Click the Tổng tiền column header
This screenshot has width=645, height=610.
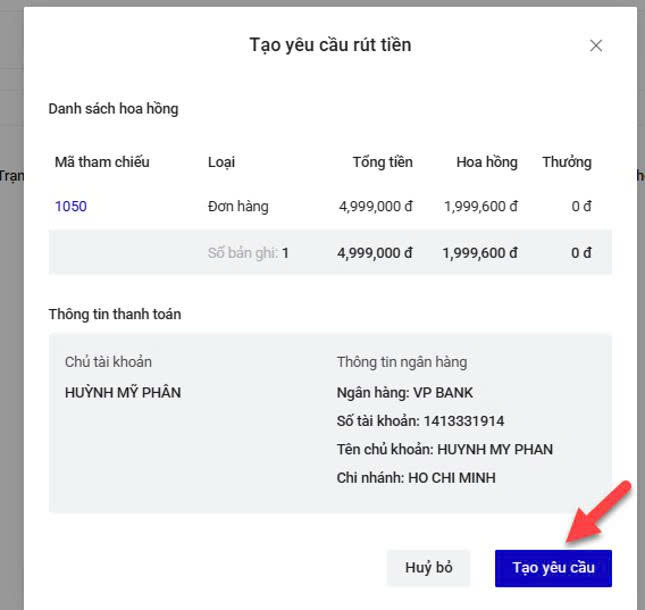point(383,162)
